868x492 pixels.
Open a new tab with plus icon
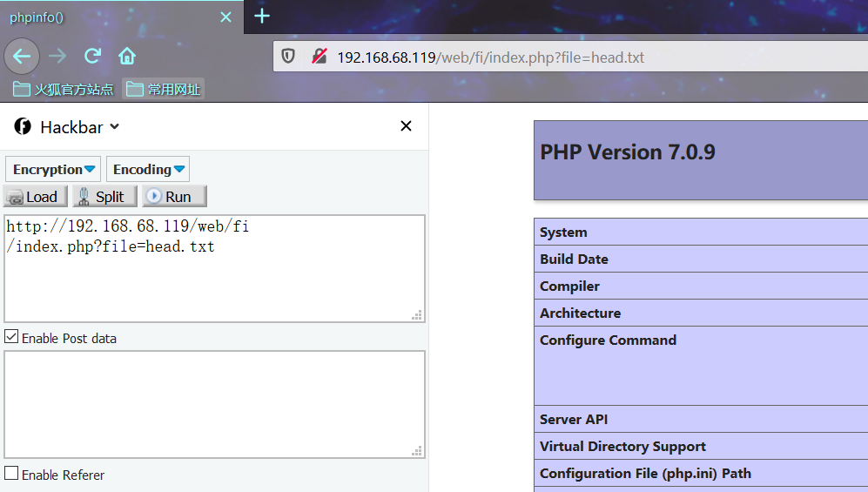point(262,16)
